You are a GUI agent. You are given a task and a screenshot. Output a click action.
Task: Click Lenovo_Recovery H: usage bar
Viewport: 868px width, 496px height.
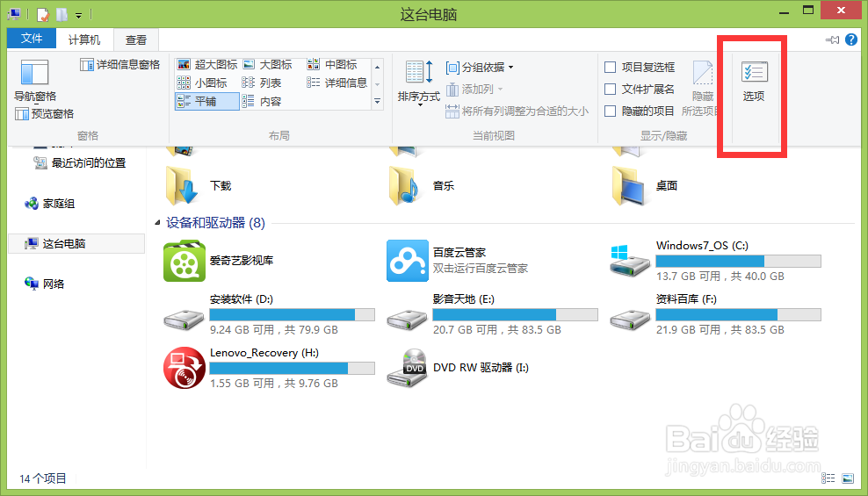coord(293,368)
